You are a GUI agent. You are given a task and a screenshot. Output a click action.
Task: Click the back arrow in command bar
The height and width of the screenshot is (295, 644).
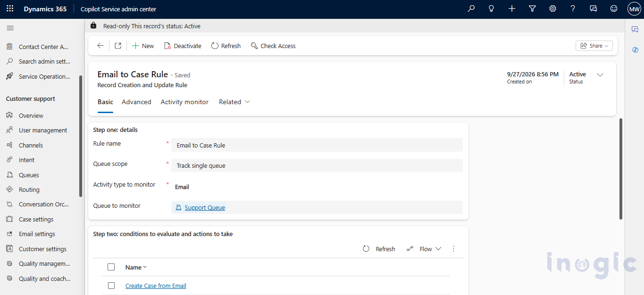pos(100,46)
